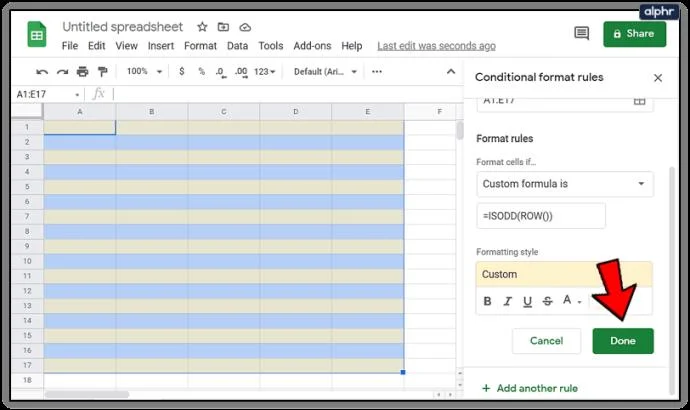Open the Insert menu
Viewport: 690px width, 410px height.
pos(161,46)
